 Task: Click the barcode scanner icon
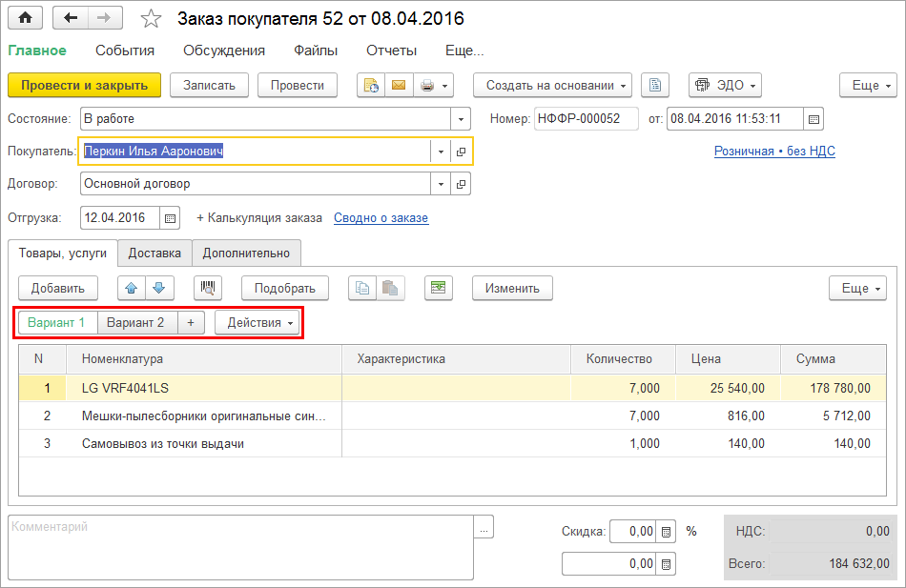pyautogui.click(x=208, y=288)
